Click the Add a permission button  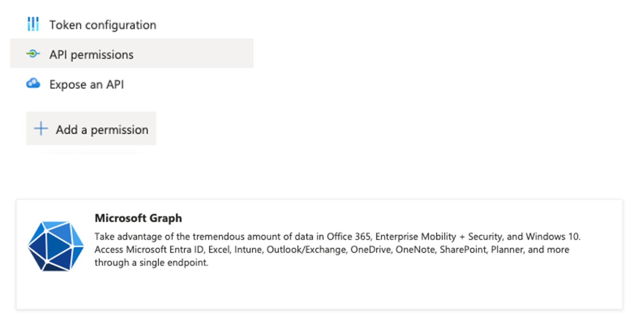[x=91, y=128]
